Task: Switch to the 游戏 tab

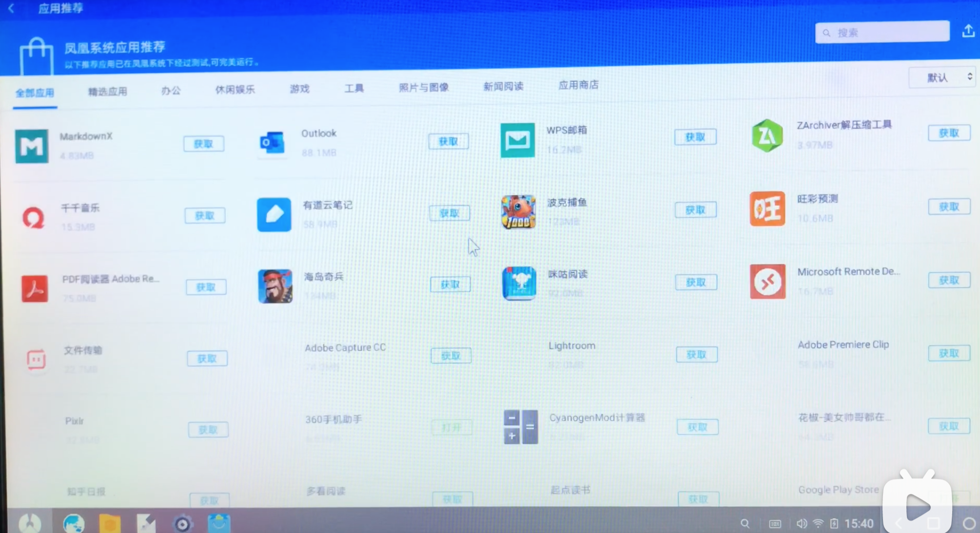Action: coord(299,88)
